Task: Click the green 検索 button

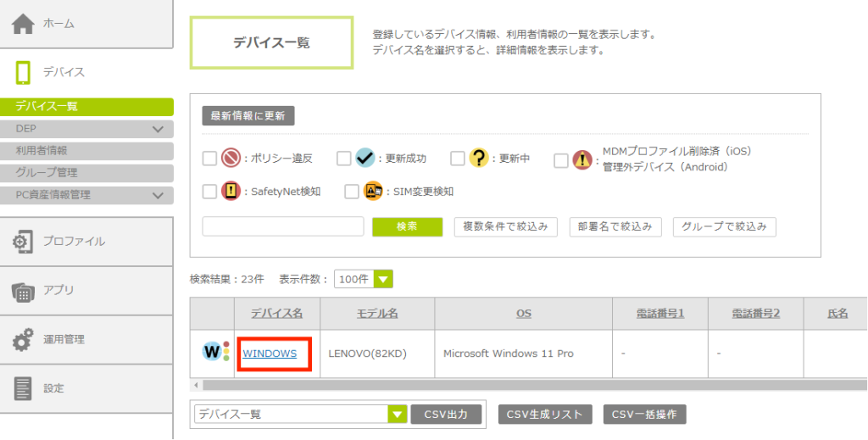Action: pyautogui.click(x=408, y=227)
